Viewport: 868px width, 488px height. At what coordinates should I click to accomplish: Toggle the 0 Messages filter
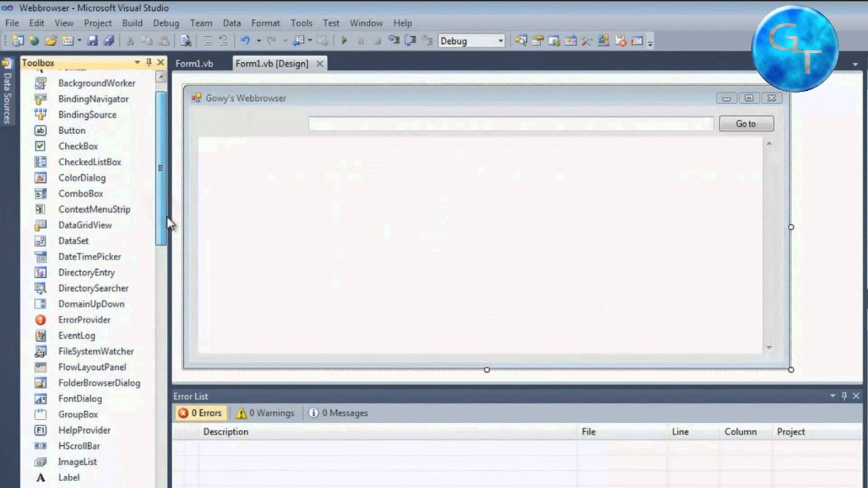click(x=338, y=413)
